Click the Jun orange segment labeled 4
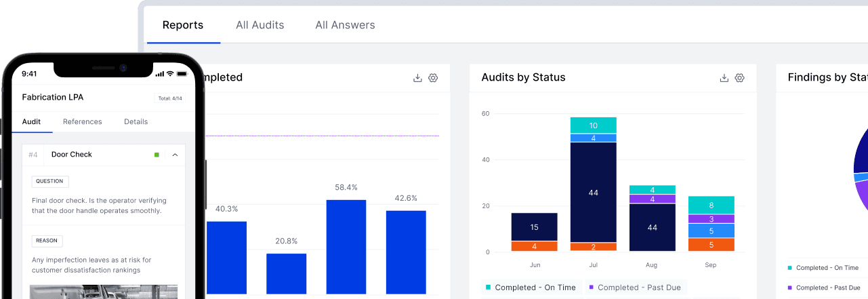 pos(534,246)
